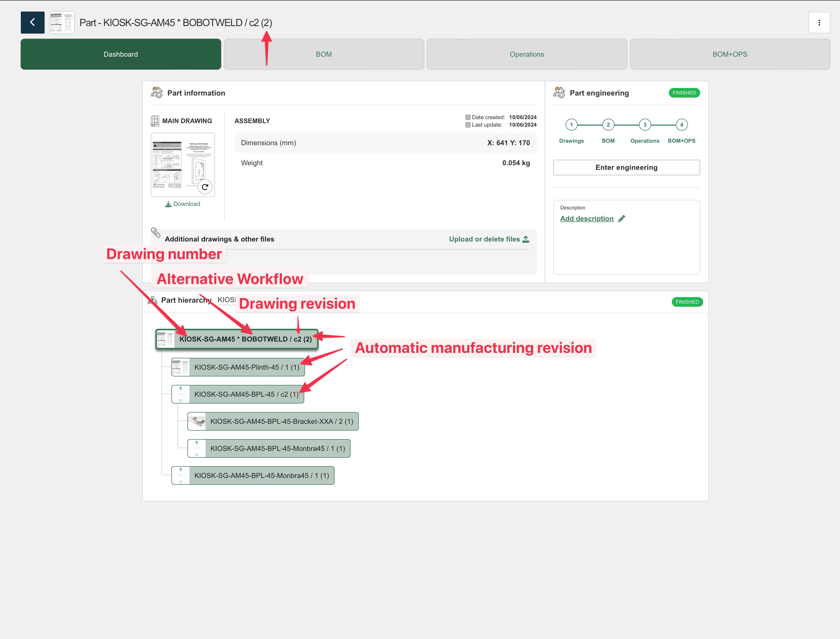Go to the BOM+OPS tab

click(729, 54)
